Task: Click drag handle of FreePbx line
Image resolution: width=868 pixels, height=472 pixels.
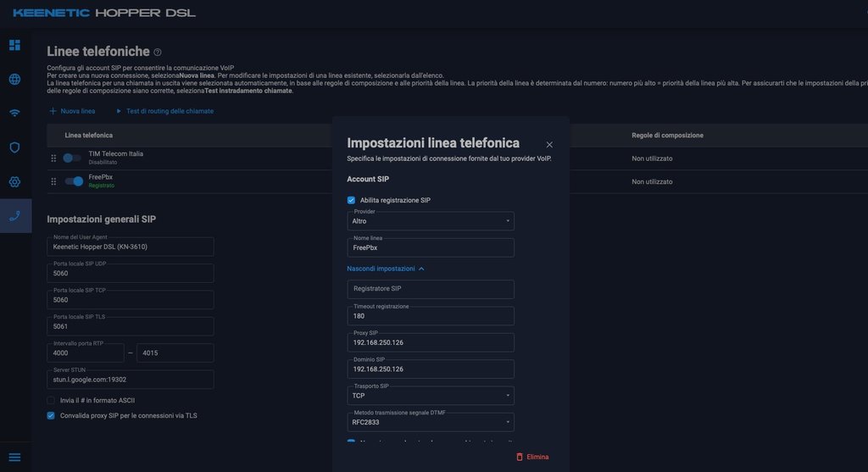Action: coord(53,181)
